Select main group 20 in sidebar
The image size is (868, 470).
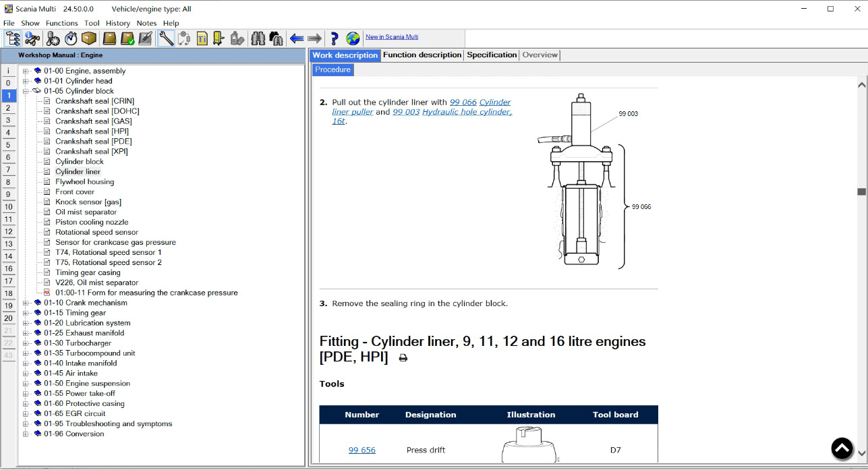point(8,318)
